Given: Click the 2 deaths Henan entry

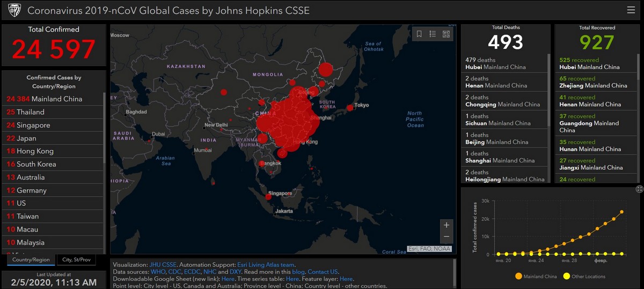Looking at the screenshot, I should [x=504, y=82].
